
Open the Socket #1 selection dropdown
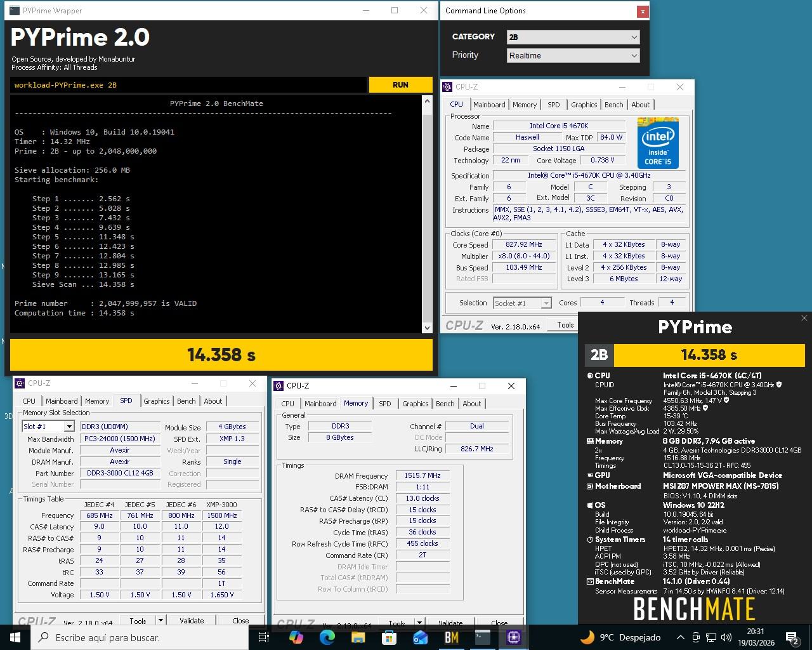coord(523,303)
